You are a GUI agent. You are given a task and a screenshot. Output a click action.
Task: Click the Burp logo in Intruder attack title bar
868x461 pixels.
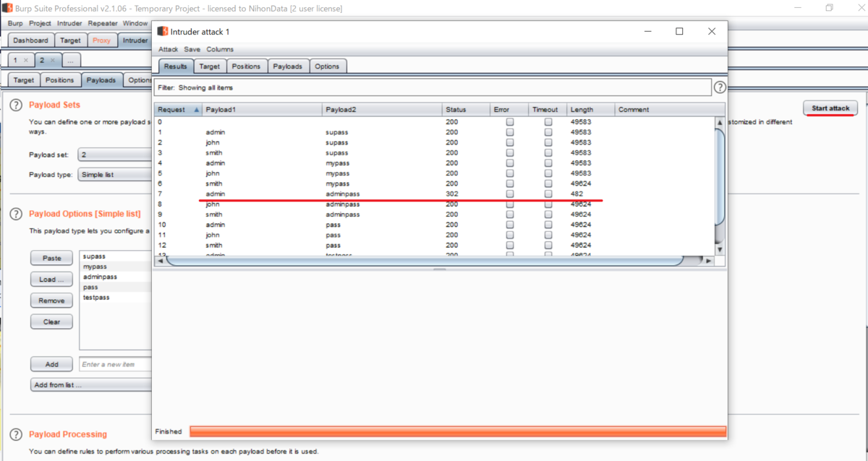[162, 32]
